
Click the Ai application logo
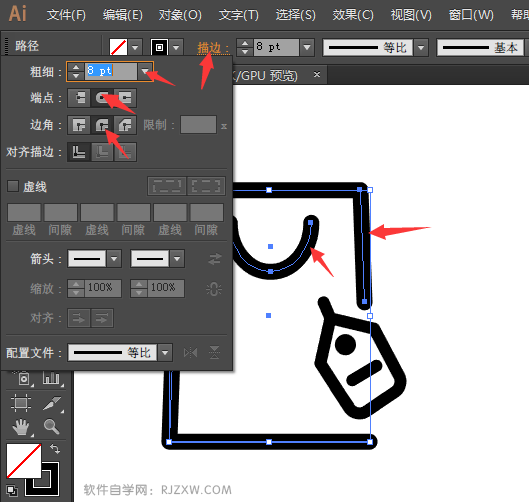(x=18, y=14)
